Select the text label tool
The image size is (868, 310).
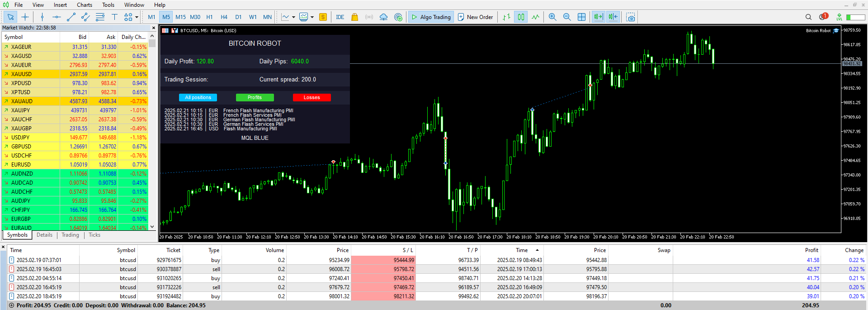pyautogui.click(x=114, y=17)
